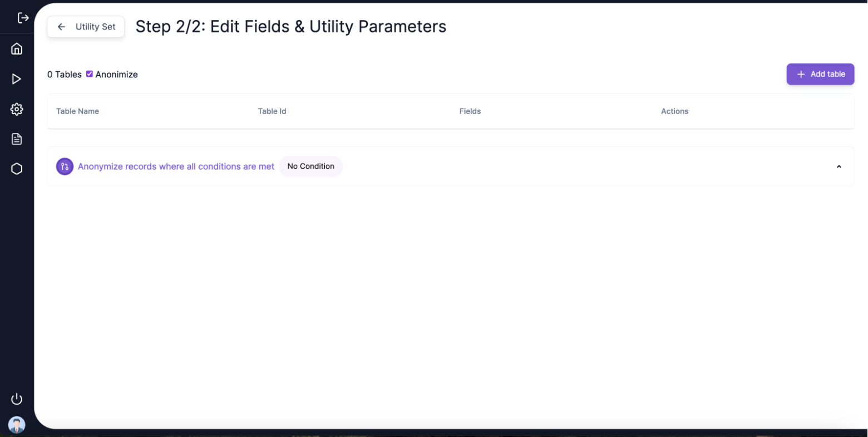Click the Step 2/2 page heading
The image size is (868, 437).
click(x=290, y=27)
